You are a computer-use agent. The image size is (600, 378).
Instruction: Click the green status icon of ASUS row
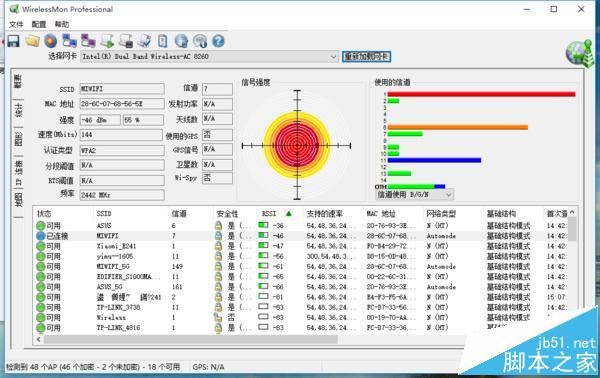click(x=41, y=225)
